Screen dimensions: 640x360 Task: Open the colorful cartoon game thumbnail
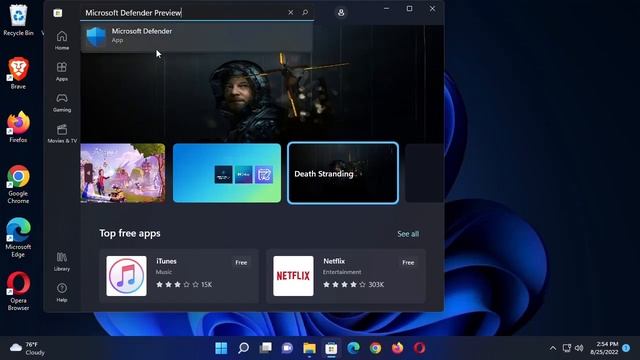pos(123,173)
